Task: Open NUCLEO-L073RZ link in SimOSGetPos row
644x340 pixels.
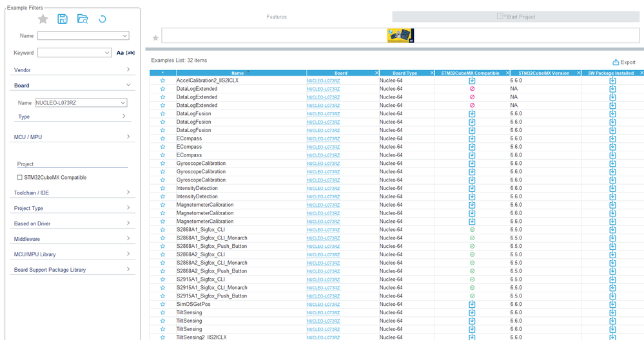Action: [323, 305]
